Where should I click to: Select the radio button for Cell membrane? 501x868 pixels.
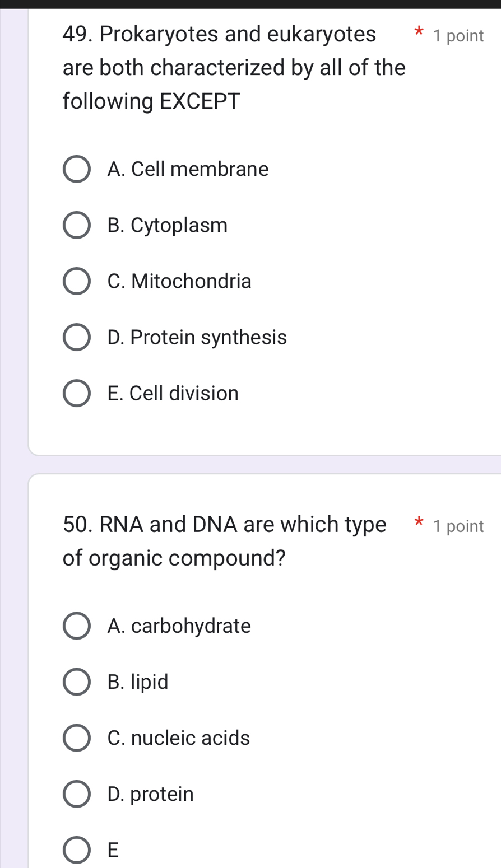click(x=76, y=169)
